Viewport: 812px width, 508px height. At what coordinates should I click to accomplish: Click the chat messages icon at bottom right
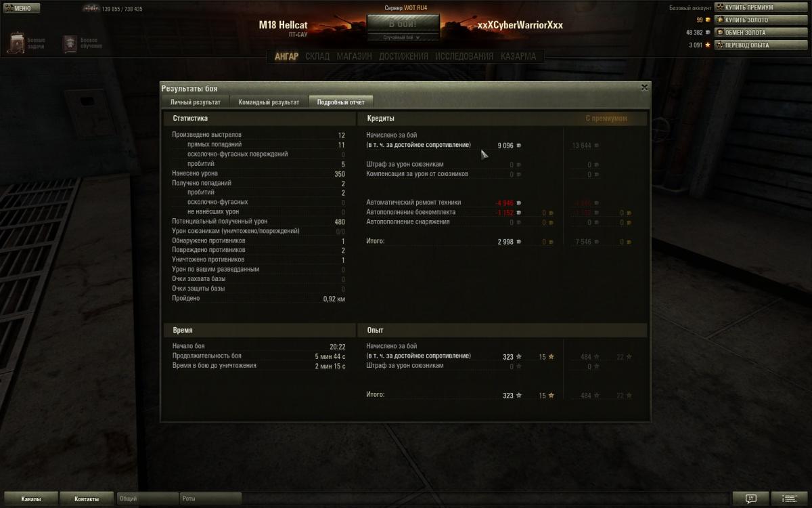(x=751, y=499)
